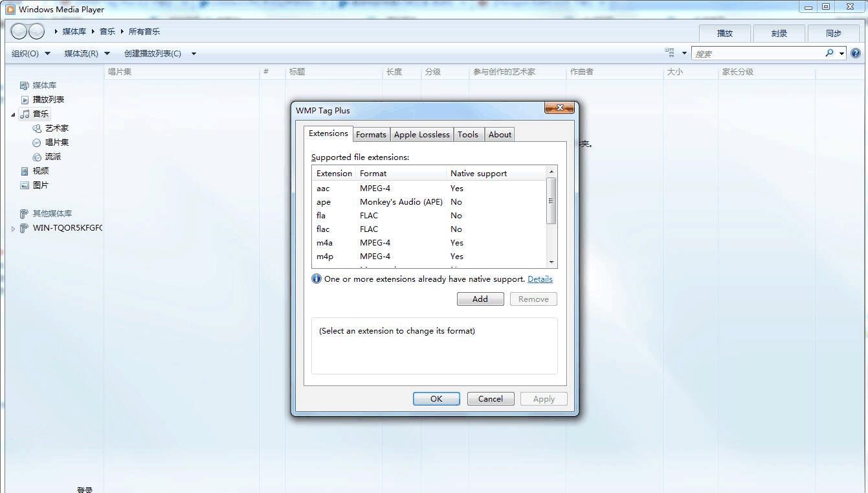Open the 艺术家 artist icon in sidebar
The height and width of the screenshot is (493, 868).
[x=37, y=128]
